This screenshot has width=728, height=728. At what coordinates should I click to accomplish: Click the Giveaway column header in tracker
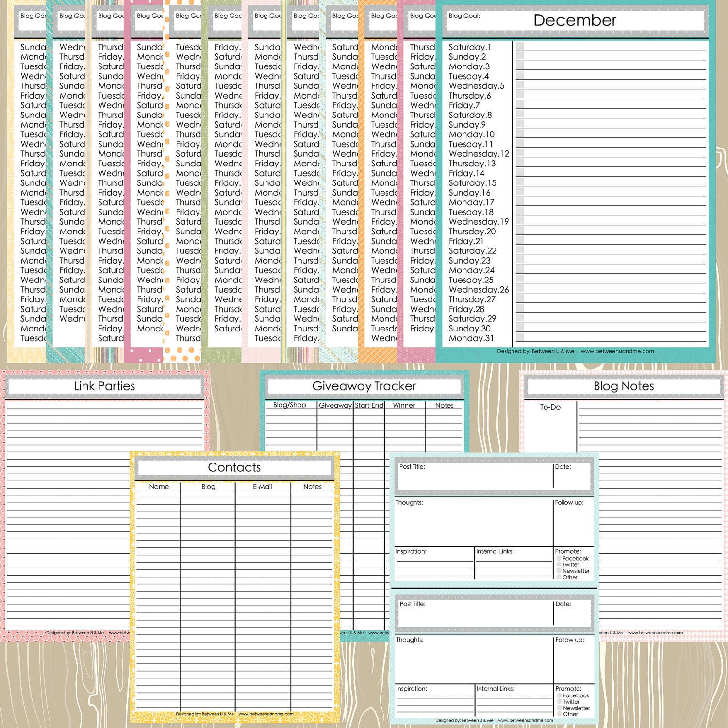[x=335, y=405]
